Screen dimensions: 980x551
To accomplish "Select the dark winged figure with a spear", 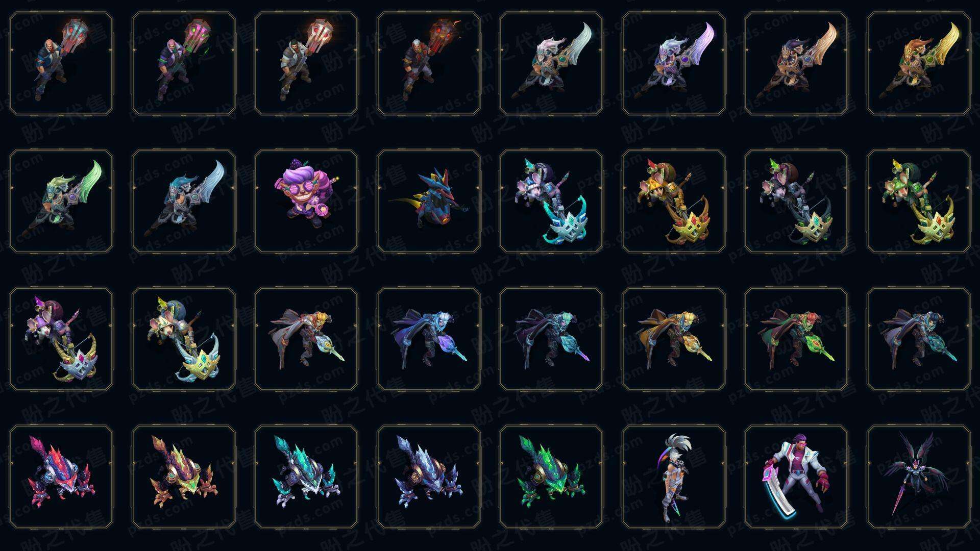I will click(919, 477).
